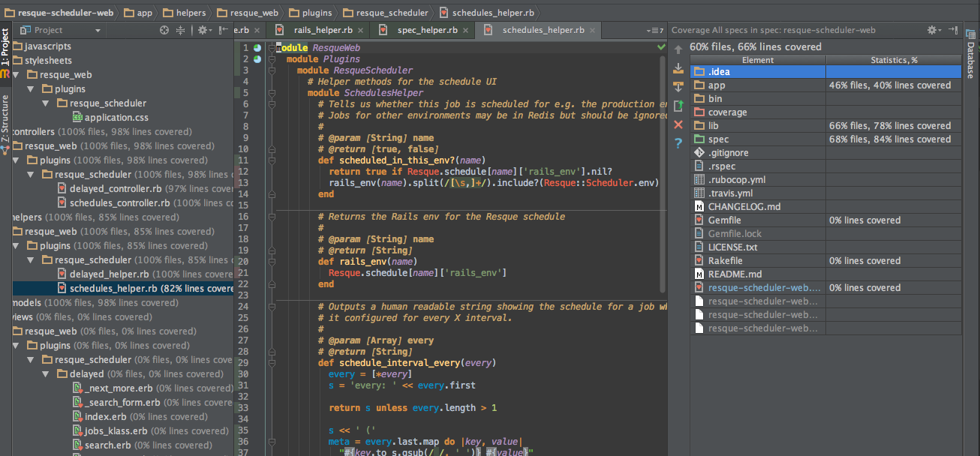Click the helpers breadcrumb
The width and height of the screenshot is (980, 456).
pyautogui.click(x=183, y=13)
